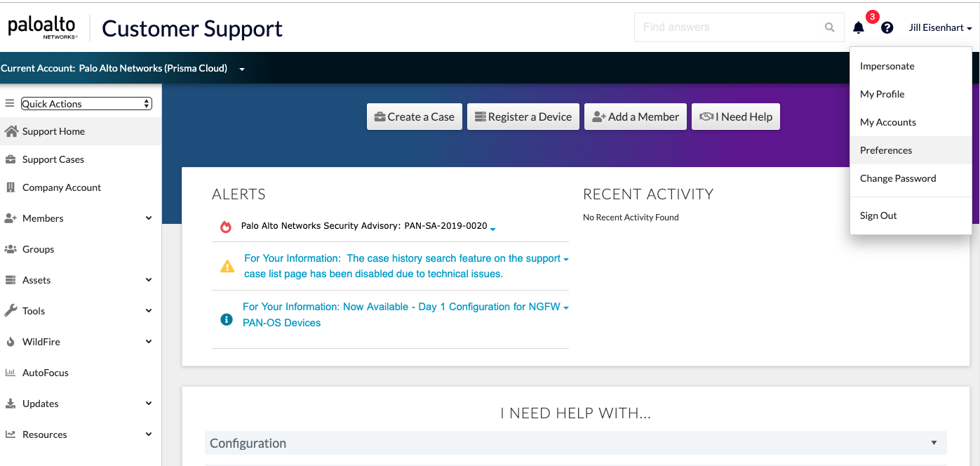The image size is (980, 466).
Task: Click the Register a Device button
Action: (523, 116)
